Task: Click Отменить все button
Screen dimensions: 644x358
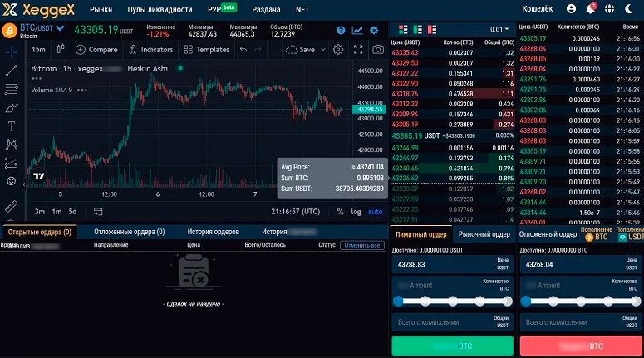Action: [362, 245]
